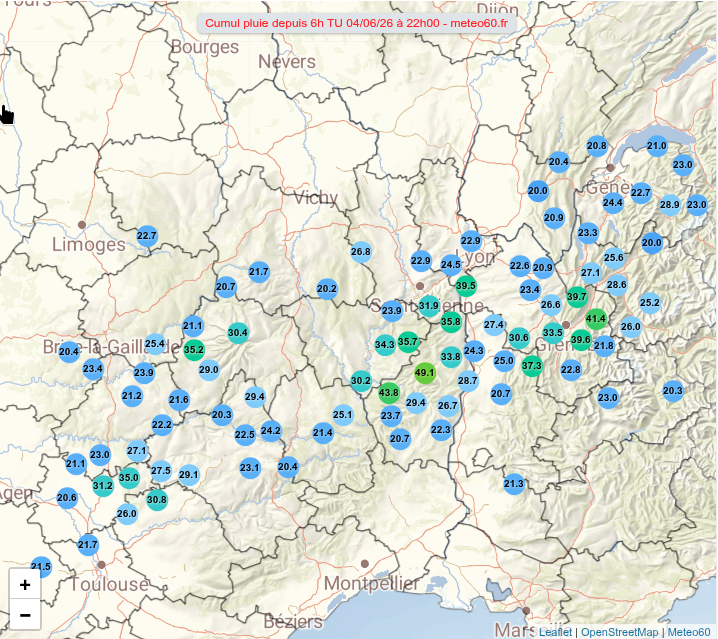Open the Leaflet attribution link
The image size is (718, 639).
click(x=555, y=632)
